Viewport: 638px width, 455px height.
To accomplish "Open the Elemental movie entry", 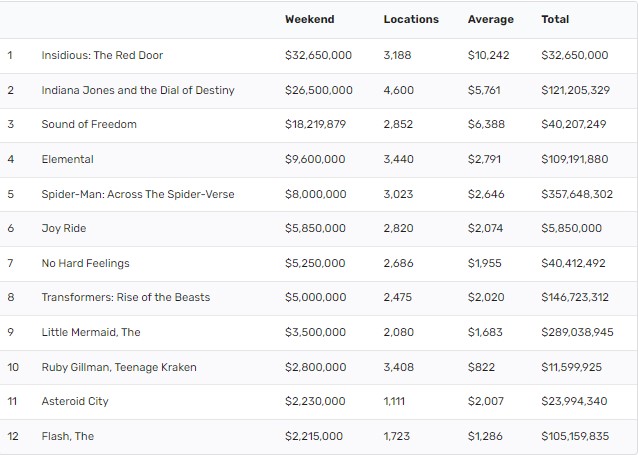I will 67,159.
